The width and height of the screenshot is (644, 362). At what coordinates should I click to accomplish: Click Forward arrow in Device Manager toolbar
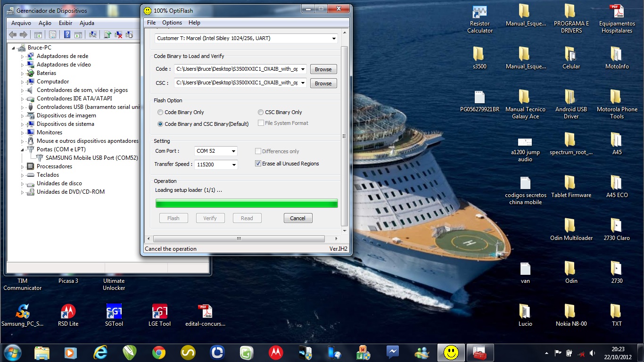[x=23, y=34]
